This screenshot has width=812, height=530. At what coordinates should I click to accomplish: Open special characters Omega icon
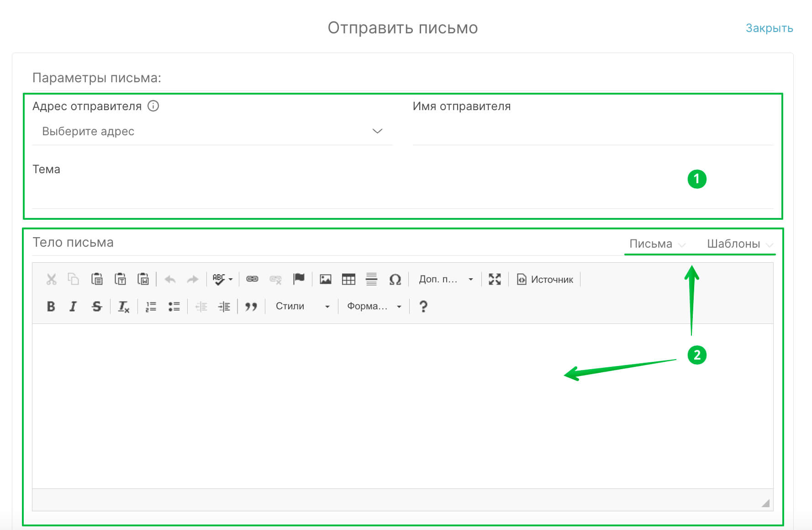pos(395,279)
